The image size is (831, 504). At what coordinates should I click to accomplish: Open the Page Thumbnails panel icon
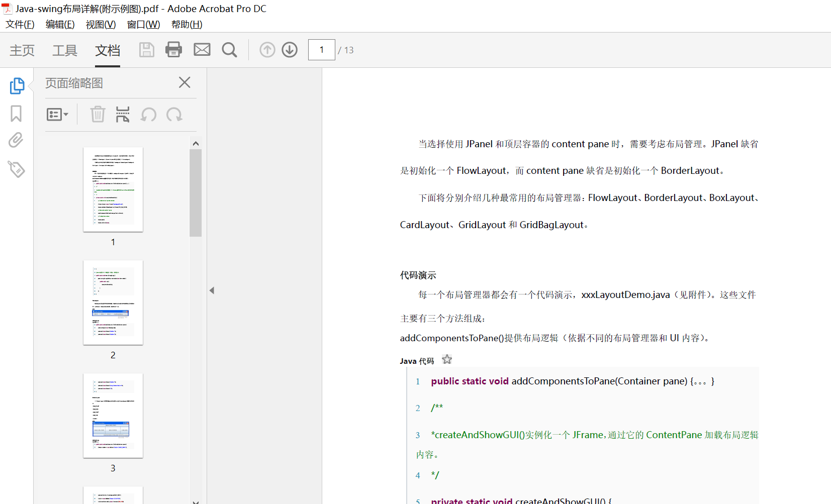[x=17, y=85]
